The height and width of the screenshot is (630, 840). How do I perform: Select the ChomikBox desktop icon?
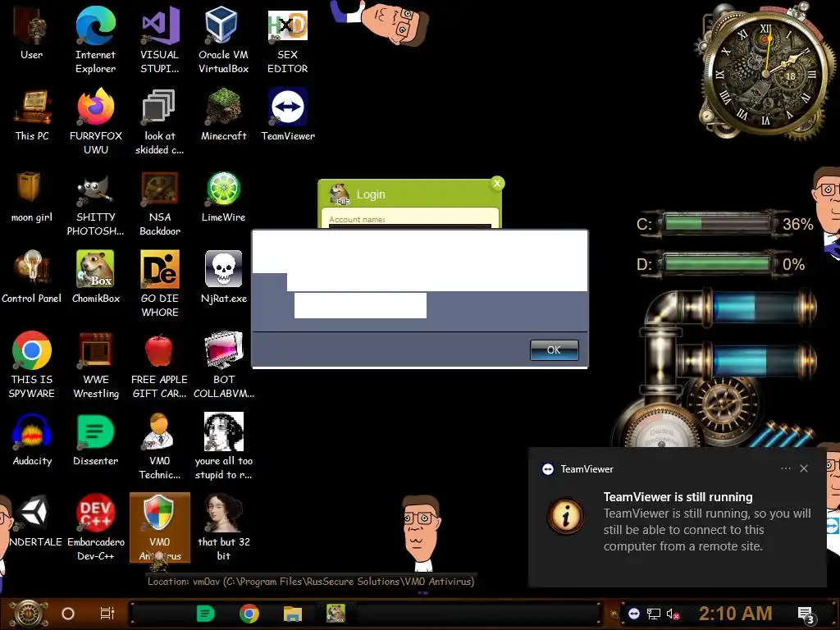tap(96, 277)
